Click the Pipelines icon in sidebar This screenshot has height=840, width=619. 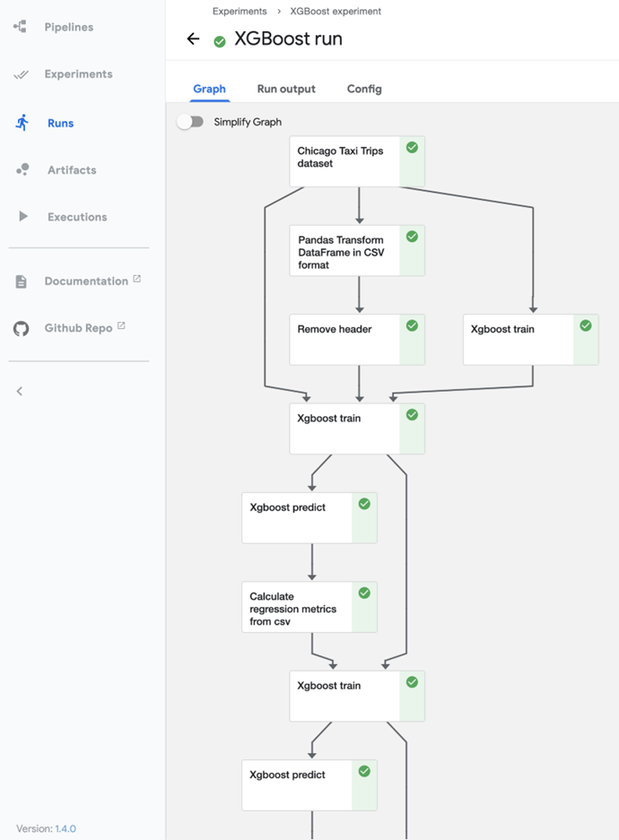(21, 27)
